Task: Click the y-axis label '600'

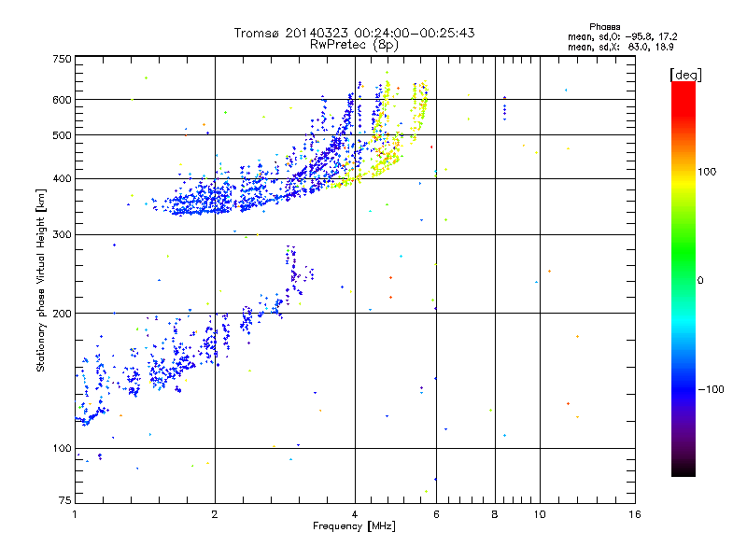Action: (x=62, y=100)
